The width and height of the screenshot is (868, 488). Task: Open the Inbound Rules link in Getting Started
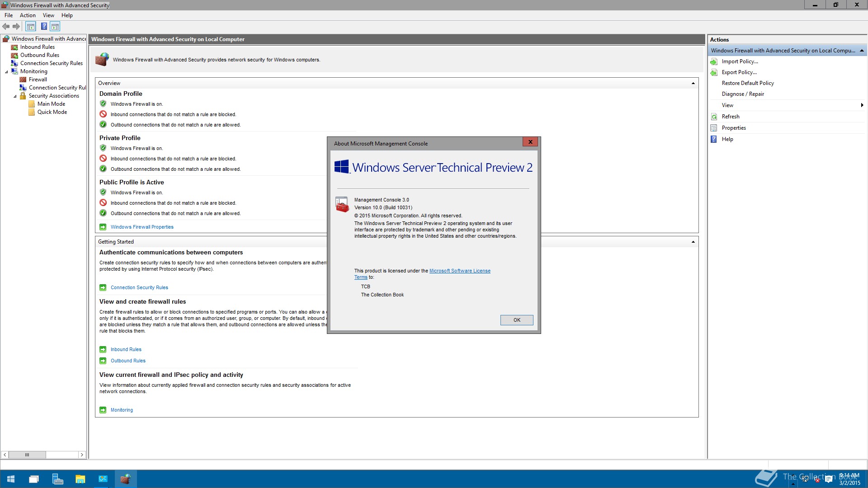126,349
